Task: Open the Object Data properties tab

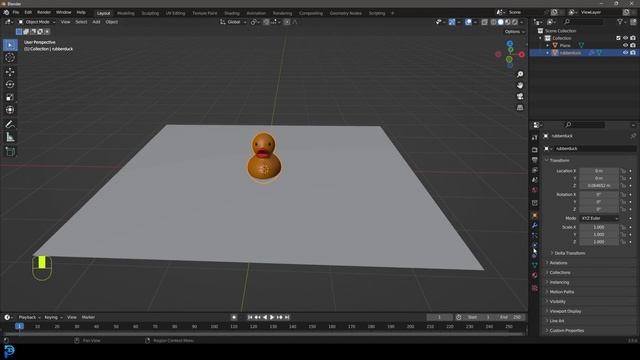Action: [x=535, y=265]
